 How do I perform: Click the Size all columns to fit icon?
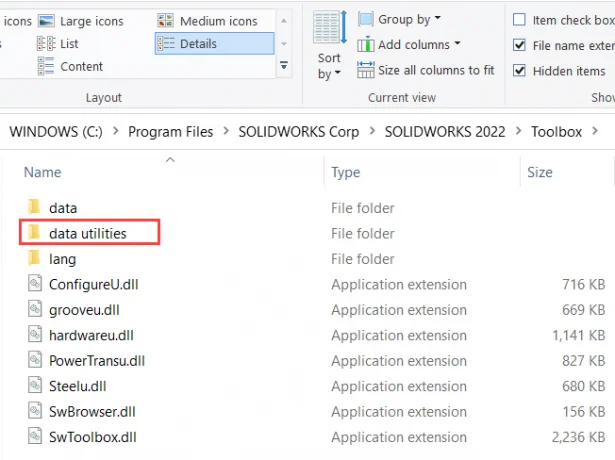coord(366,70)
